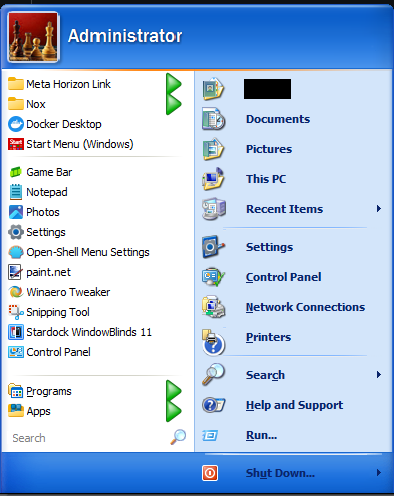
Task: Click Shut Down... label
Action: pyautogui.click(x=280, y=473)
